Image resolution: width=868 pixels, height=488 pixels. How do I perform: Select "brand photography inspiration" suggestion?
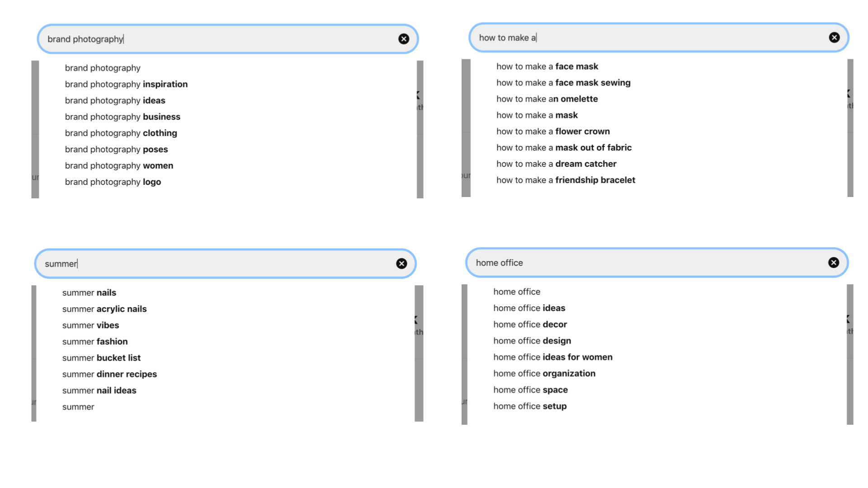126,84
